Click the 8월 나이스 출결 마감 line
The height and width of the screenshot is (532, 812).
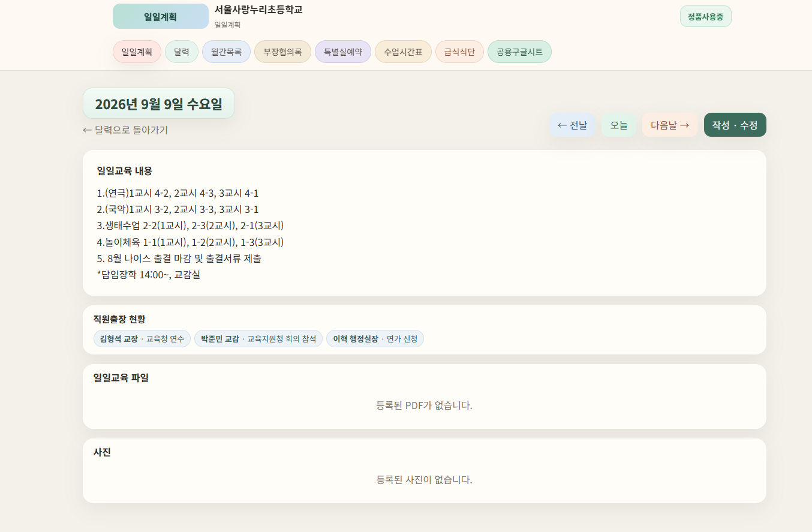[x=179, y=259]
